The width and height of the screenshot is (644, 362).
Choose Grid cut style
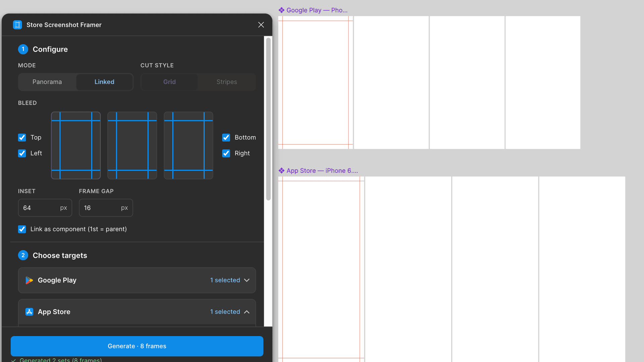(169, 82)
